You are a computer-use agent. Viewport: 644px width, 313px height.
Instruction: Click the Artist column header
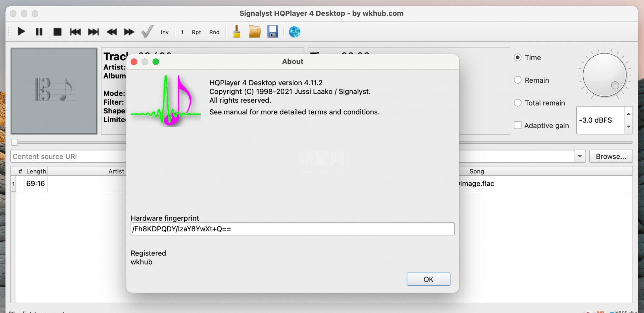[x=116, y=171]
